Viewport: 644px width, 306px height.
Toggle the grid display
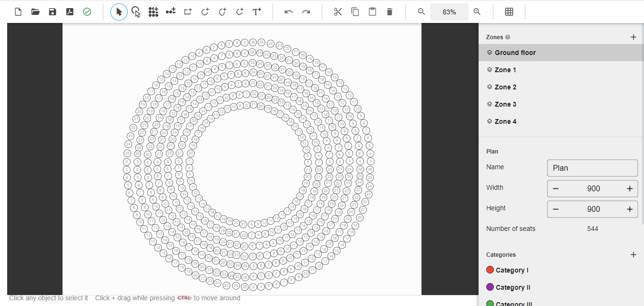(x=509, y=12)
